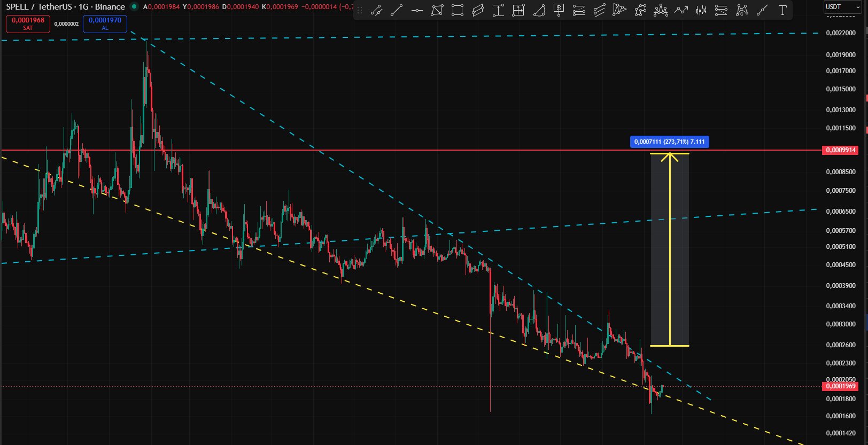Click the green market status dot
868x445 pixels.
click(x=134, y=7)
